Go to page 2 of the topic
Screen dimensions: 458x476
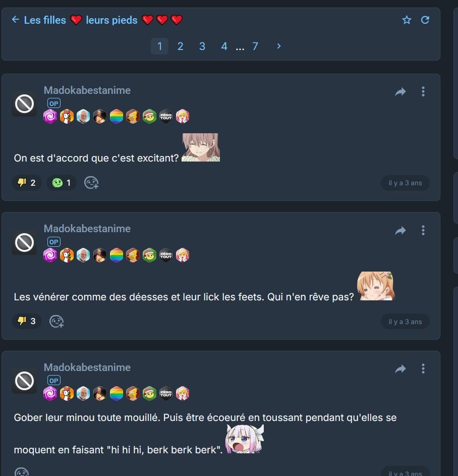(x=180, y=46)
